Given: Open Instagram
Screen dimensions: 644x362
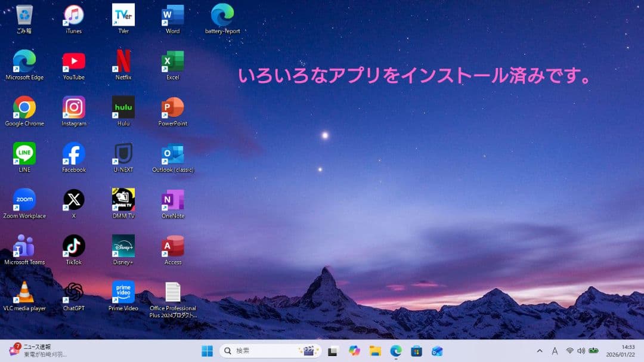Looking at the screenshot, I should click(x=73, y=107).
